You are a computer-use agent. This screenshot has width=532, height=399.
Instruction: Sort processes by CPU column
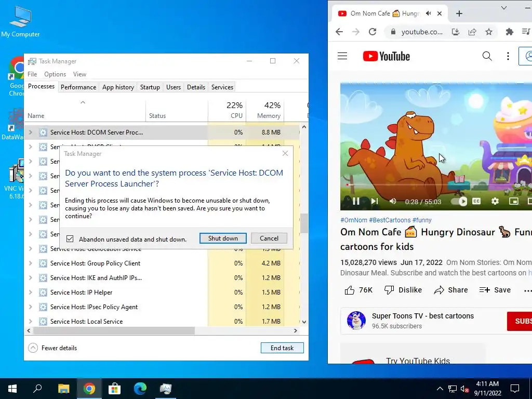228,110
